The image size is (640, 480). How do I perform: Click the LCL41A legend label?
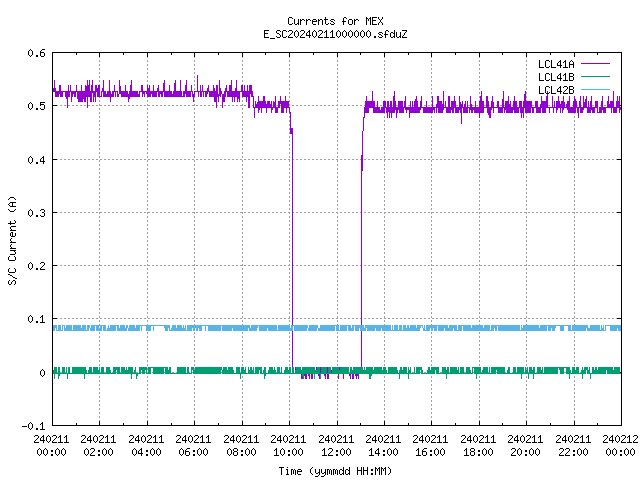tap(556, 64)
